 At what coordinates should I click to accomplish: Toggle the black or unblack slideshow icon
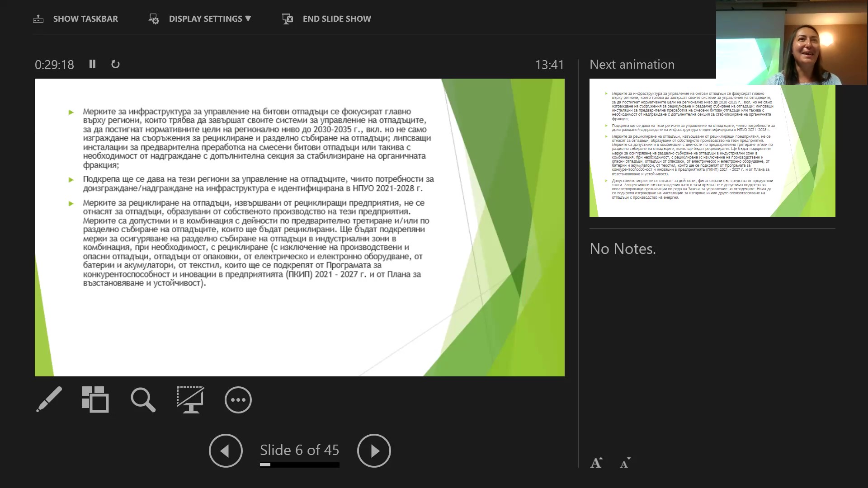(x=190, y=399)
